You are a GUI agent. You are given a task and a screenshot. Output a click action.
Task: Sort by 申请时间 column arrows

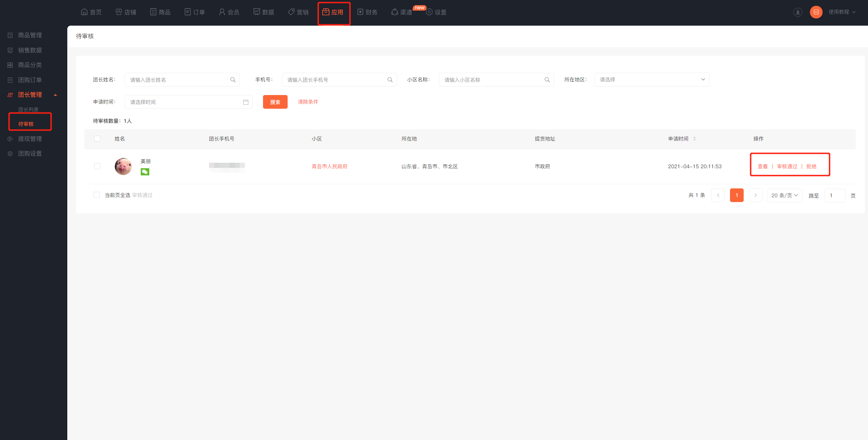click(694, 138)
